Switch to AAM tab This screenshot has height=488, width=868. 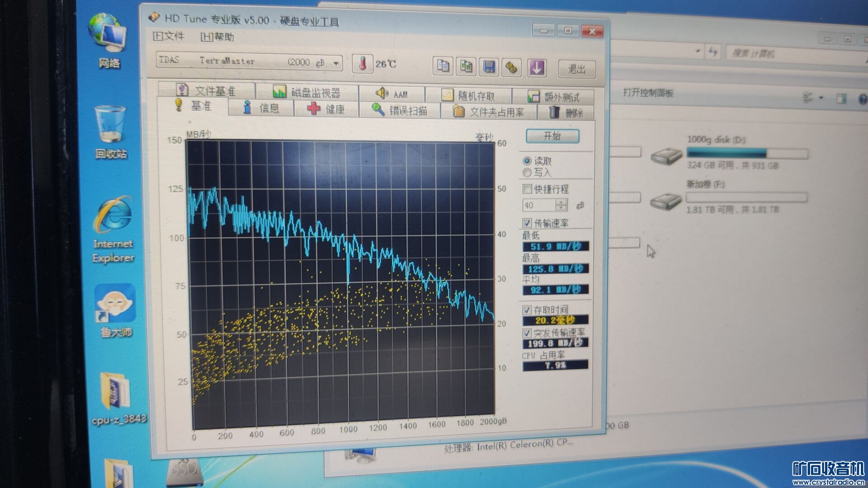coord(392,94)
